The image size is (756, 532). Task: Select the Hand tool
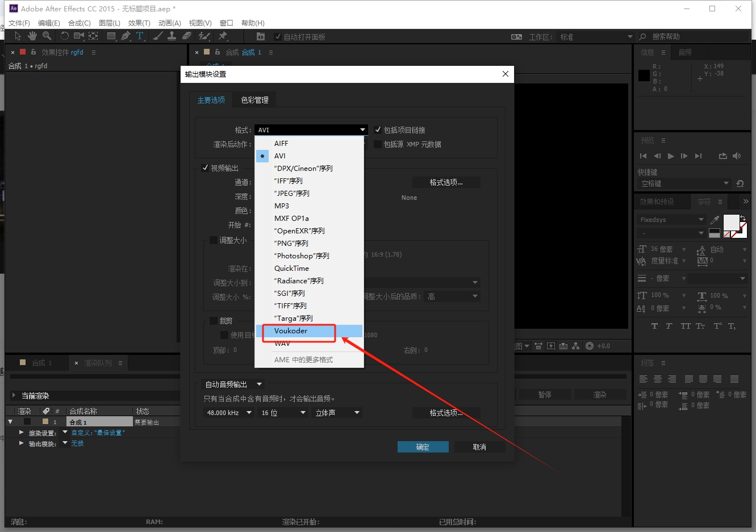[32, 36]
